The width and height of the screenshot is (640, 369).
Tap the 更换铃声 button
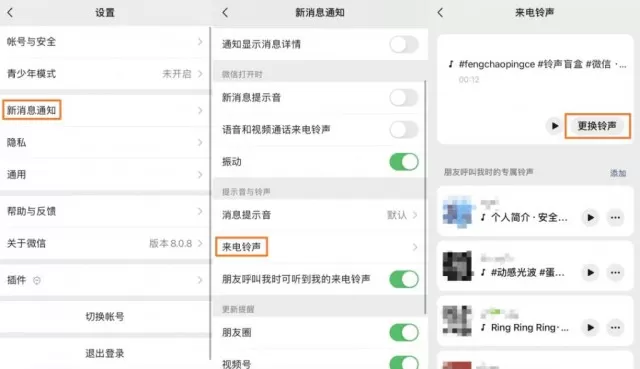(597, 126)
